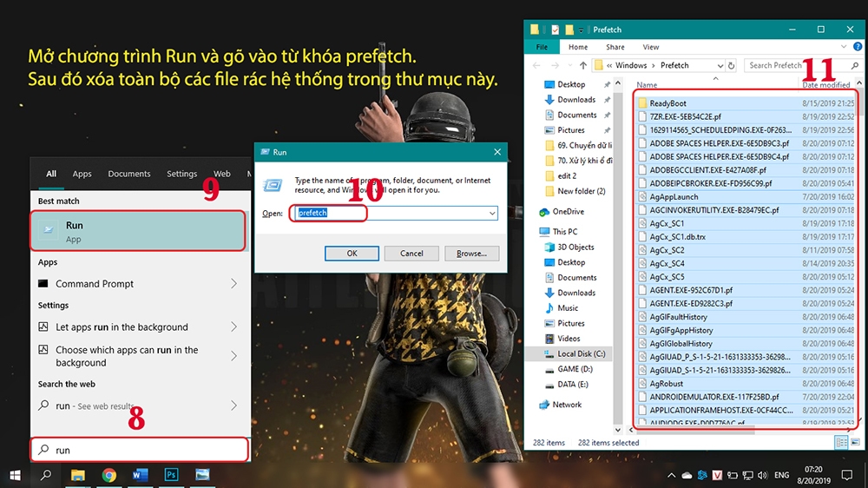Click Explorer up directory arrow
Screen dimensions: 868x488
[x=583, y=65]
